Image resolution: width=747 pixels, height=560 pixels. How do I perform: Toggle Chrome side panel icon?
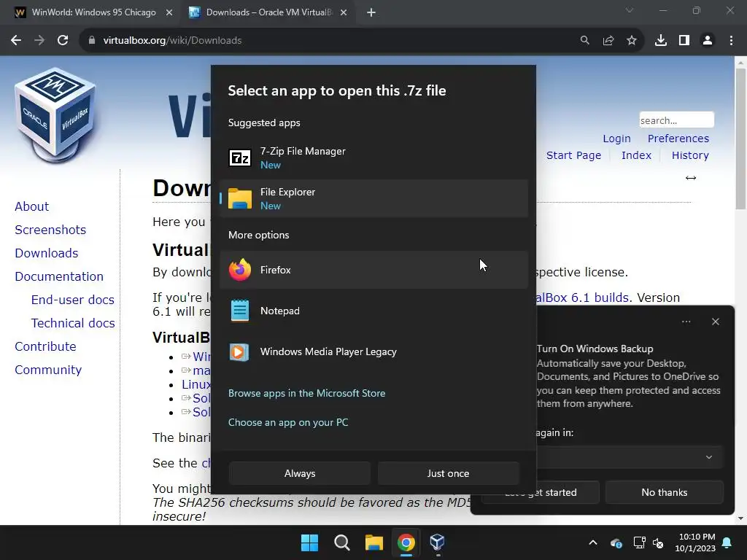pos(684,41)
